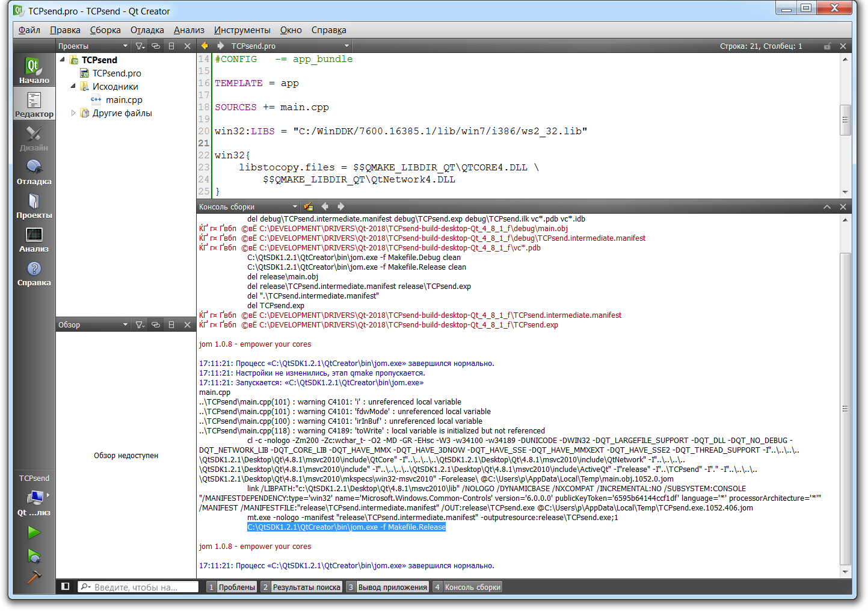Open the Правка menu

pyautogui.click(x=65, y=30)
